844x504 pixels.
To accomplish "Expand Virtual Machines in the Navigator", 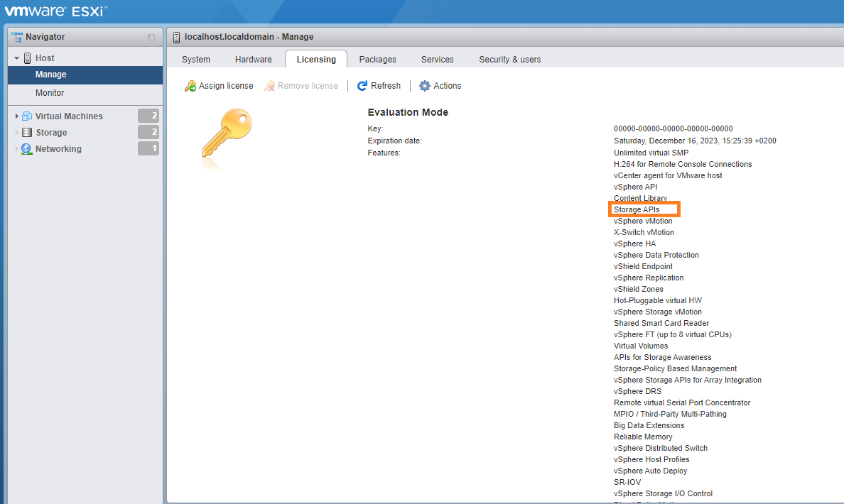I will point(16,116).
